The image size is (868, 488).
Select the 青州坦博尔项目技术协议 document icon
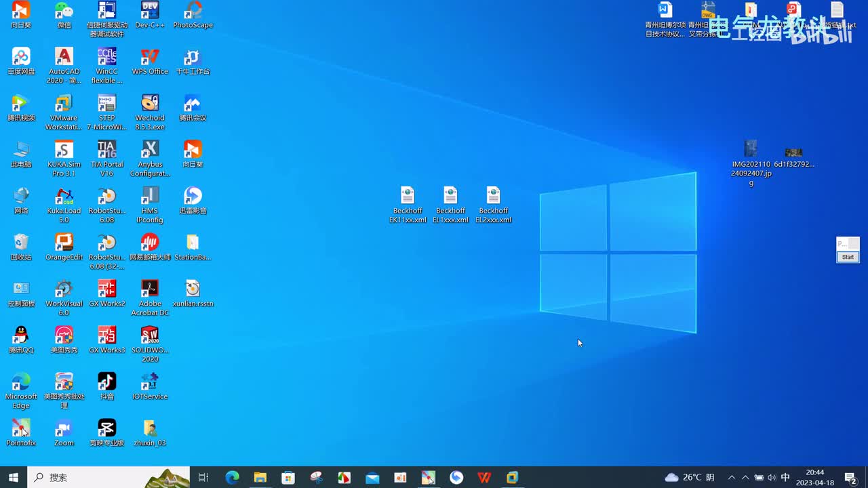(665, 19)
